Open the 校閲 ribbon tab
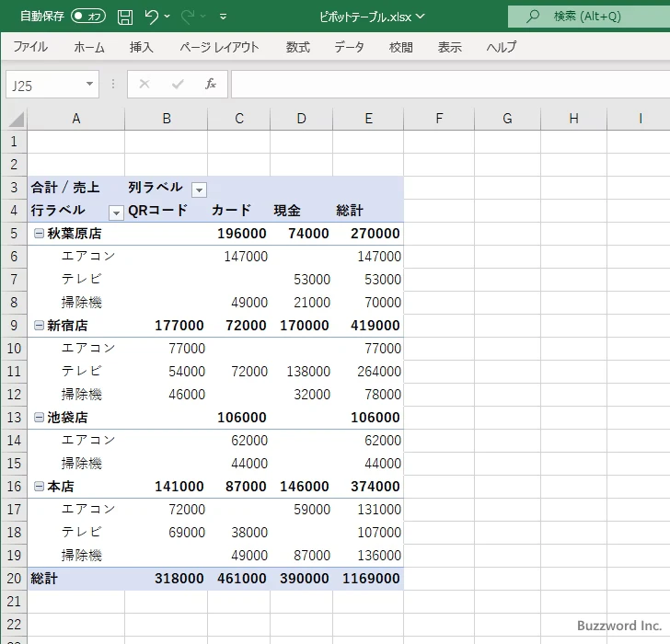 (x=401, y=47)
